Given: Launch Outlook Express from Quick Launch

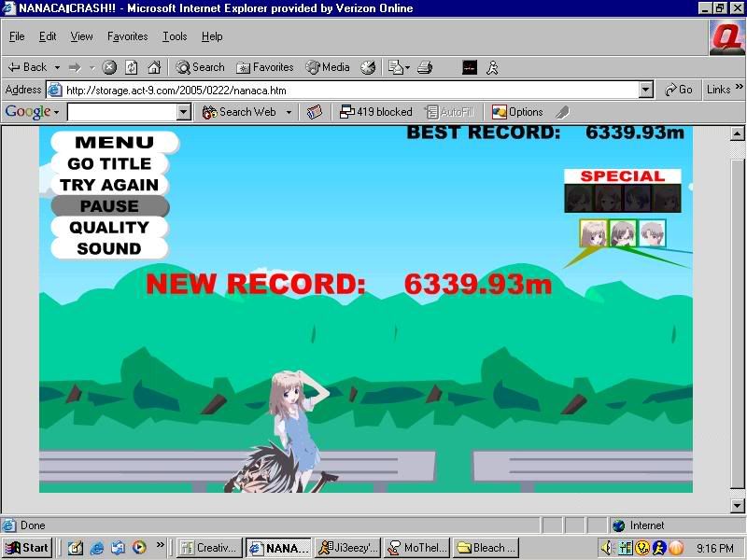Looking at the screenshot, I should point(118,548).
